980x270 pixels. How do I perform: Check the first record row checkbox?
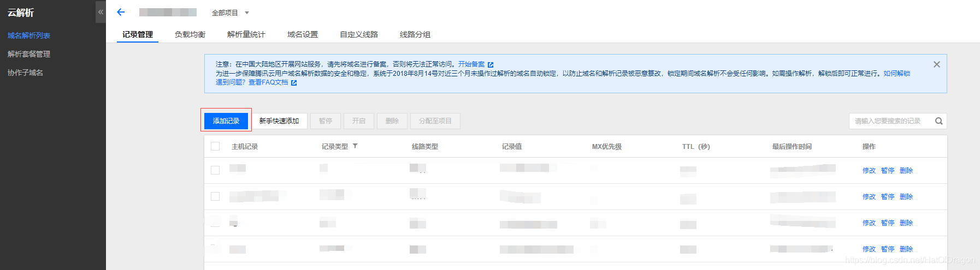(x=215, y=170)
